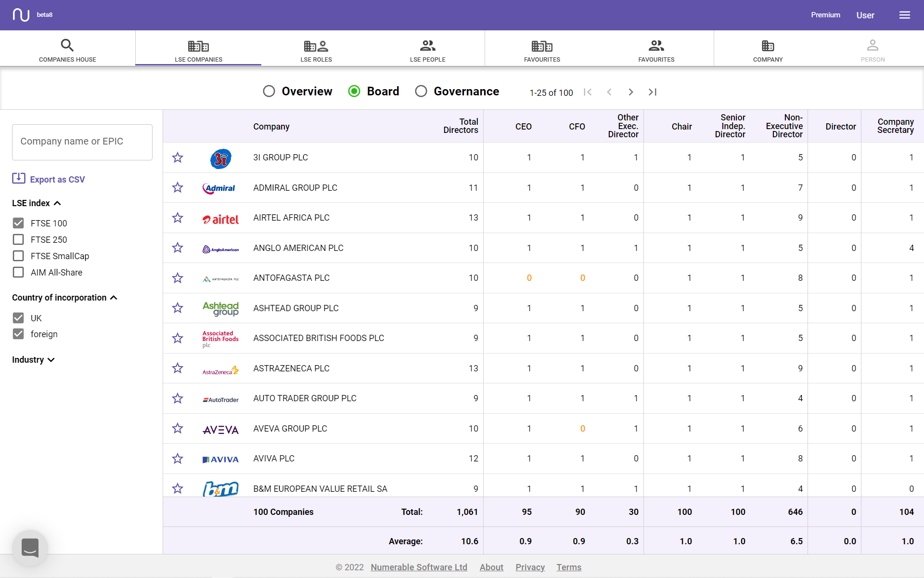Toggle the foreign incorporation checkbox
The width and height of the screenshot is (924, 578).
[18, 334]
